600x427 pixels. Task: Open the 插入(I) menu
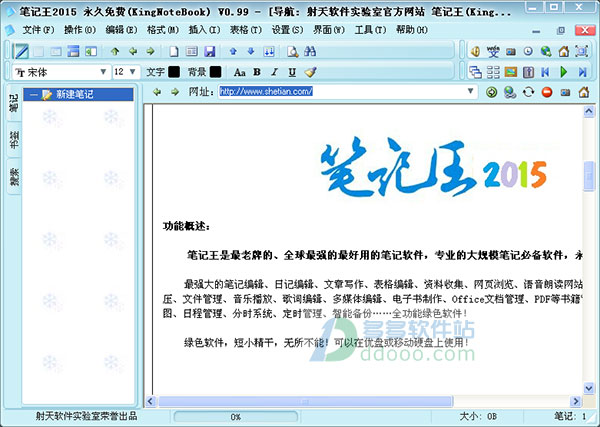coord(204,30)
